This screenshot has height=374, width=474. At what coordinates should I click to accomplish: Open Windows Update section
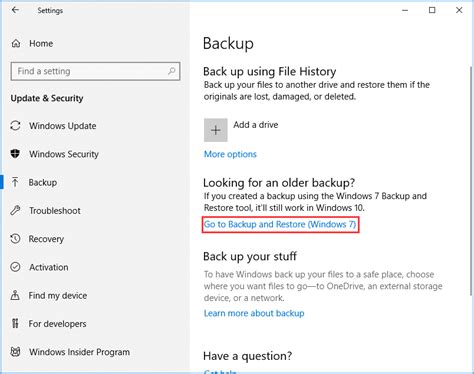(63, 126)
